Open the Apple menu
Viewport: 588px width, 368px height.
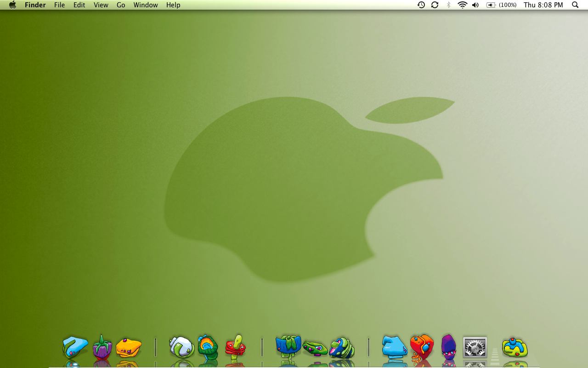click(x=12, y=5)
